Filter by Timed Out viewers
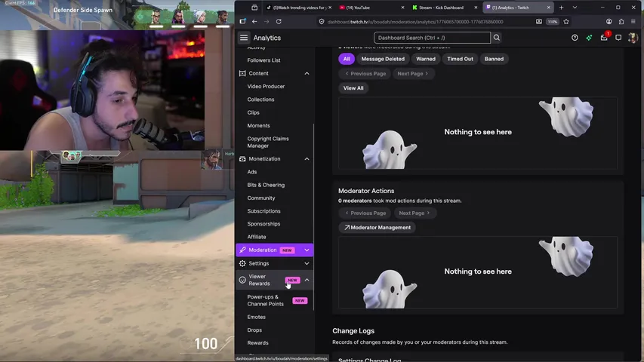This screenshot has height=362, width=644. tap(460, 59)
